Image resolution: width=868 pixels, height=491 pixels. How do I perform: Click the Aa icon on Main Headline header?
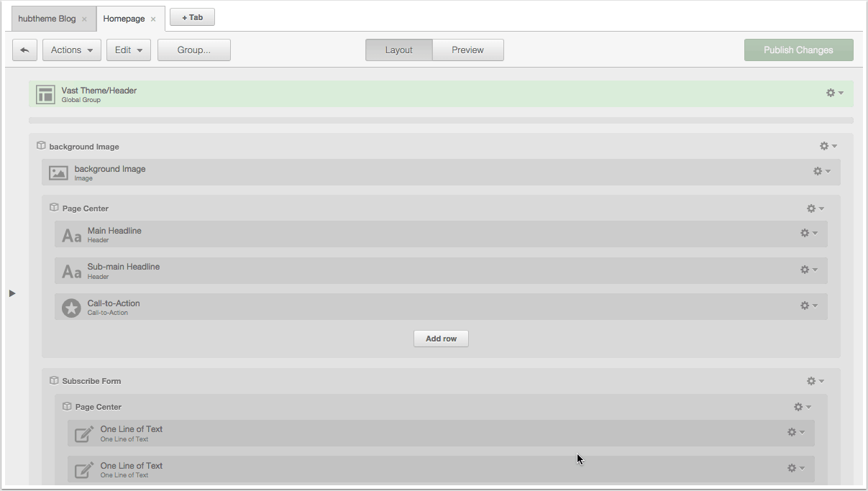pos(70,233)
